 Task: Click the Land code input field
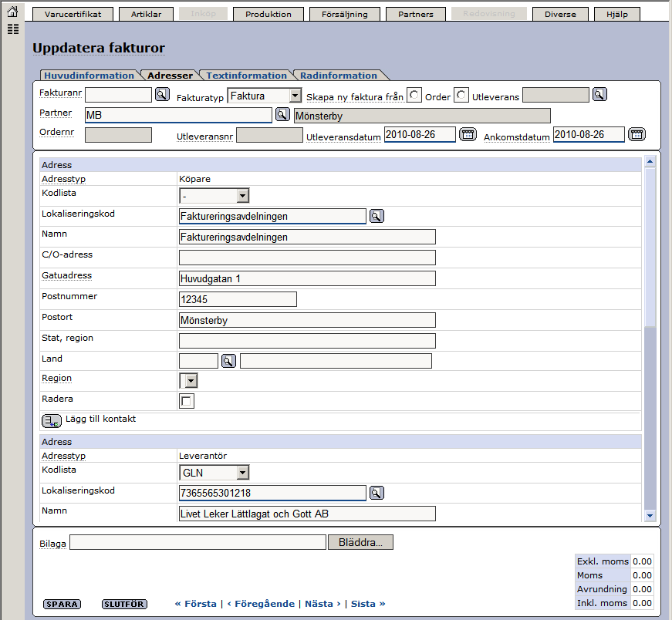click(x=198, y=361)
